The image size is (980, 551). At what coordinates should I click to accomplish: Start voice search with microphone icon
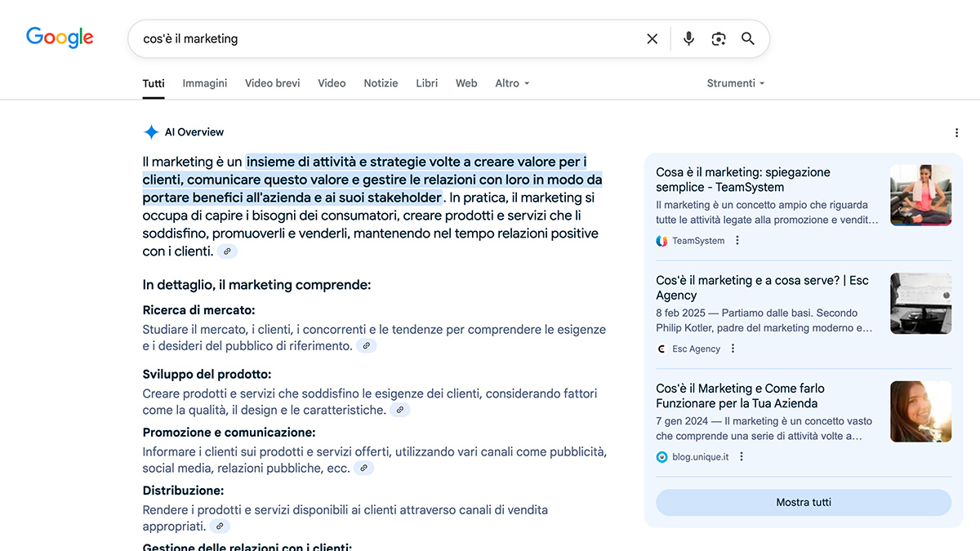tap(688, 38)
